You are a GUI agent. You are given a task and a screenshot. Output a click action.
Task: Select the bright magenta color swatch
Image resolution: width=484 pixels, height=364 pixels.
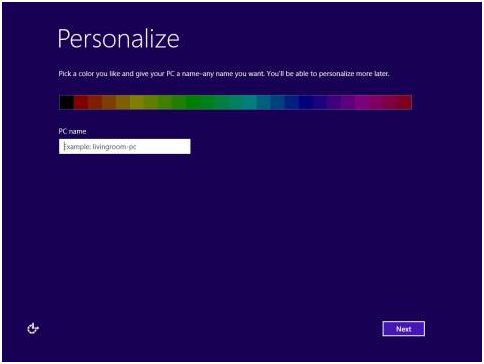(x=362, y=102)
